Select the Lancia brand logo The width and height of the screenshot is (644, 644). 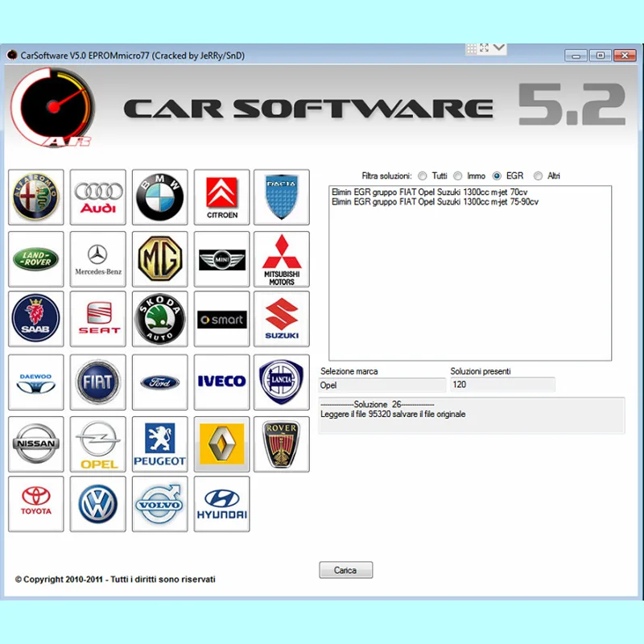(282, 382)
